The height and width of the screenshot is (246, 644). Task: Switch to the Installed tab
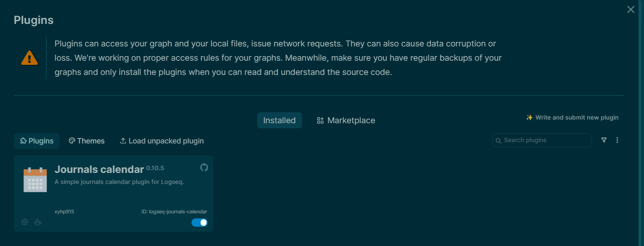(x=279, y=120)
